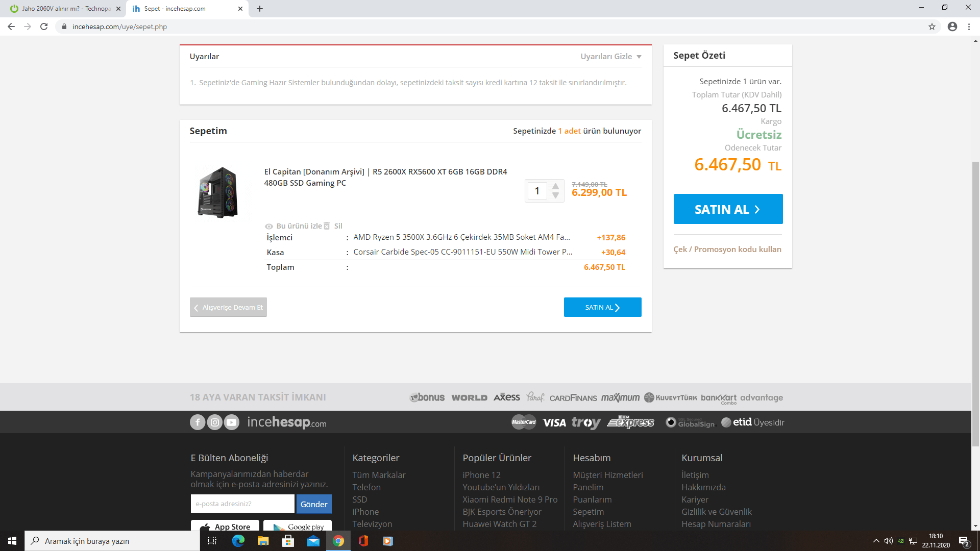The image size is (980, 551).
Task: Open incehesap YouTube icon
Action: [232, 422]
